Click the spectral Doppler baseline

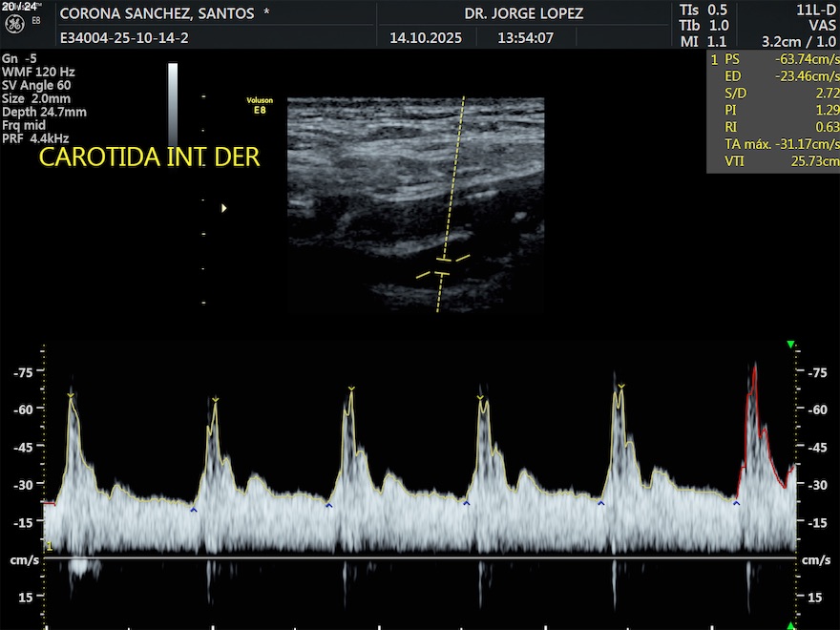(x=420, y=558)
